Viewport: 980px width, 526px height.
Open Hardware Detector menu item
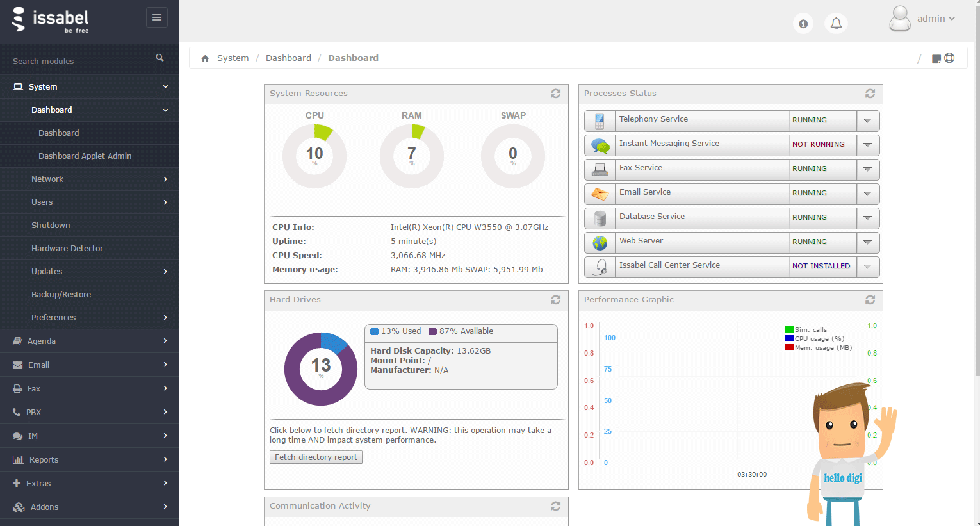(x=90, y=249)
